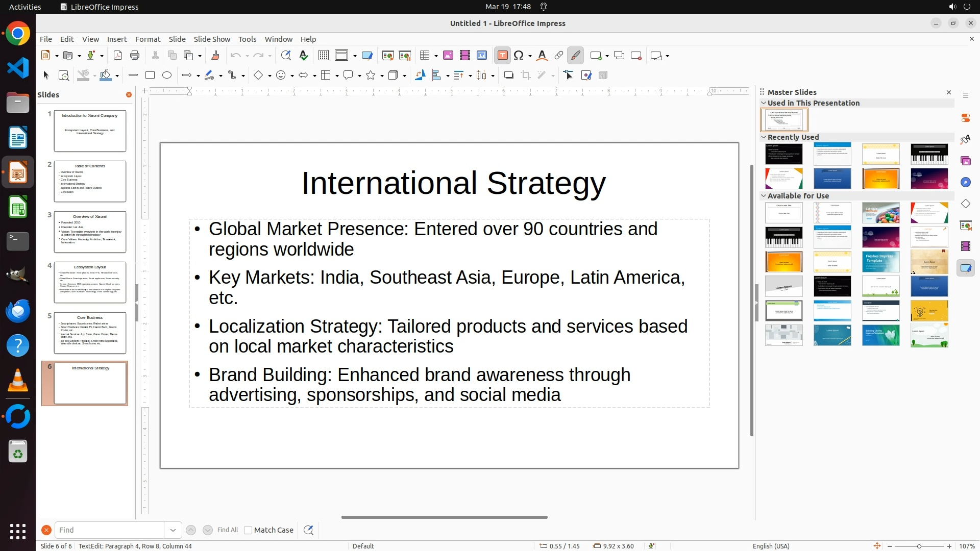The width and height of the screenshot is (980, 551).
Task: Click the Display Grid icon
Action: pyautogui.click(x=324, y=56)
